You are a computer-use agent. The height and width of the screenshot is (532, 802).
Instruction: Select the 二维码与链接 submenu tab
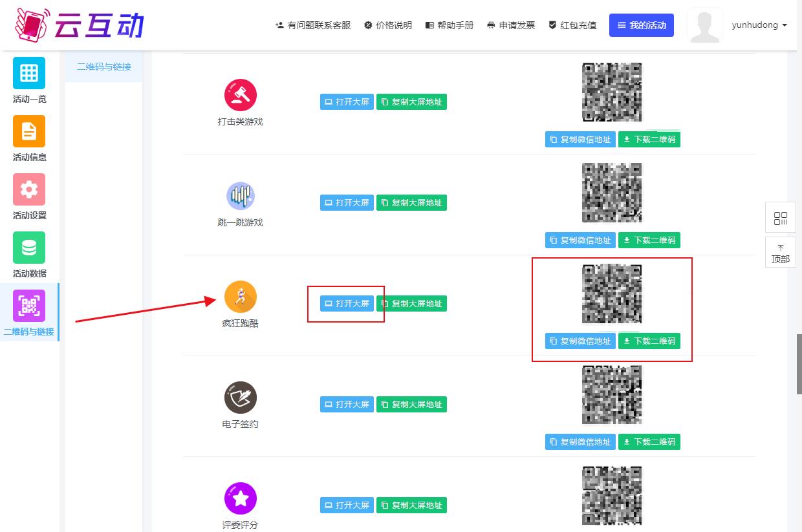coord(104,67)
